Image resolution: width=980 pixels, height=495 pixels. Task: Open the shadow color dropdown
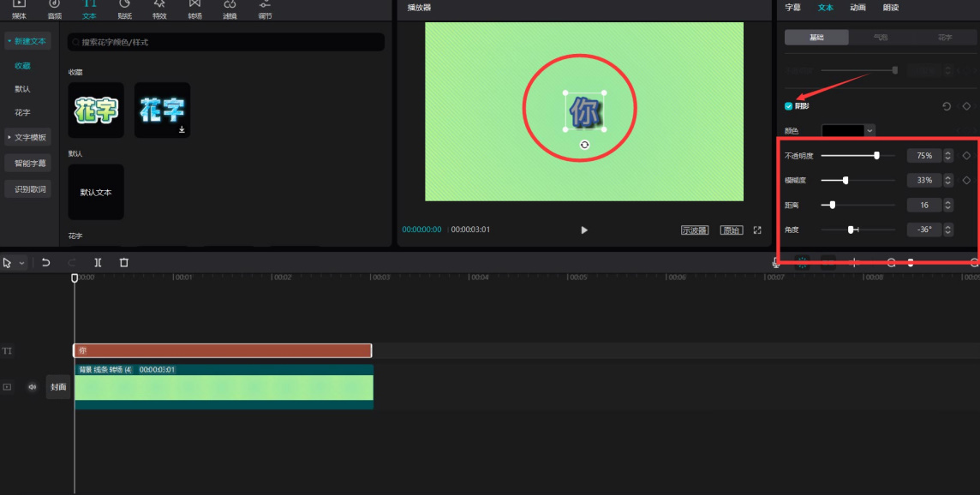pos(869,130)
